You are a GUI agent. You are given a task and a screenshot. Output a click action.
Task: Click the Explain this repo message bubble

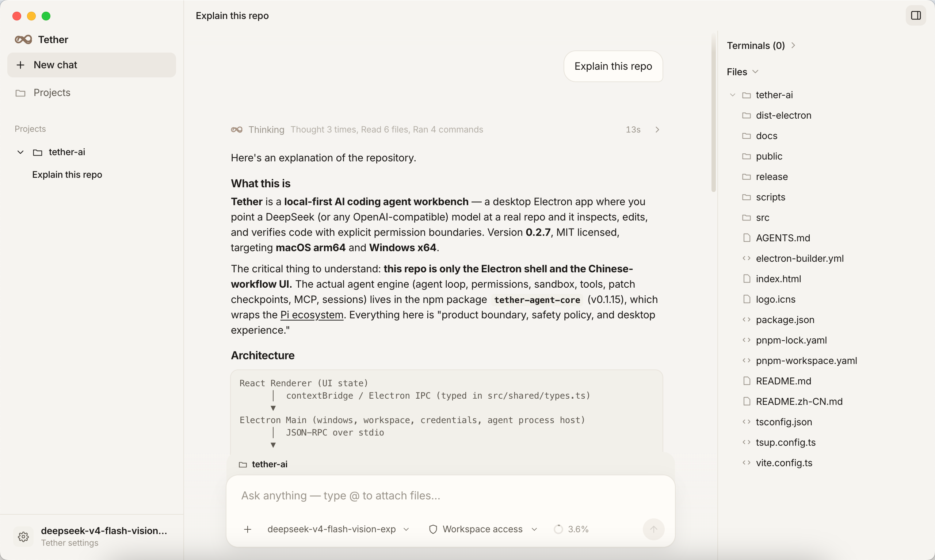tap(613, 66)
